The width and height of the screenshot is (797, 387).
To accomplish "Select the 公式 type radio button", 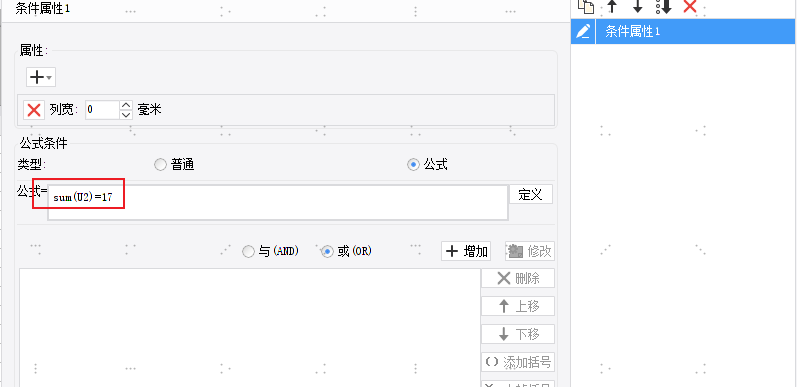I will [427, 165].
